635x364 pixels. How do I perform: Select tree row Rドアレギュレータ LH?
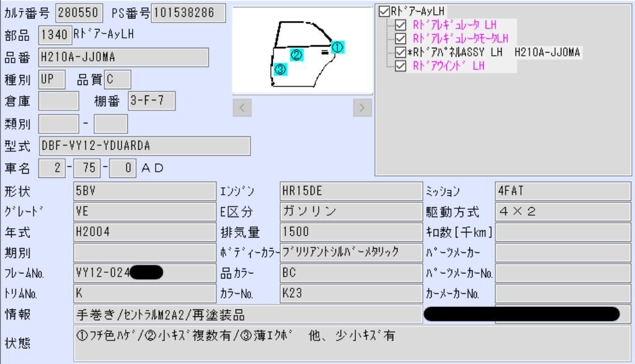coord(455,25)
